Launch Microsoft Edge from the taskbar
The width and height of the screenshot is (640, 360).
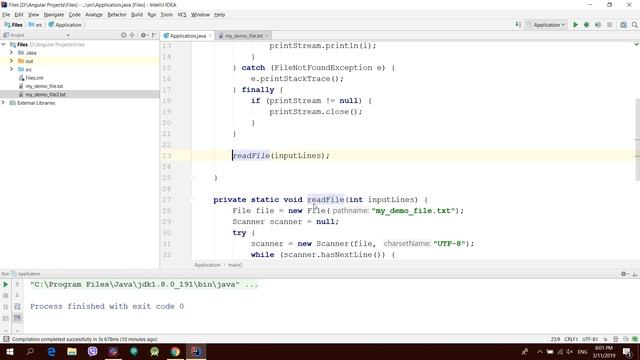[51, 351]
